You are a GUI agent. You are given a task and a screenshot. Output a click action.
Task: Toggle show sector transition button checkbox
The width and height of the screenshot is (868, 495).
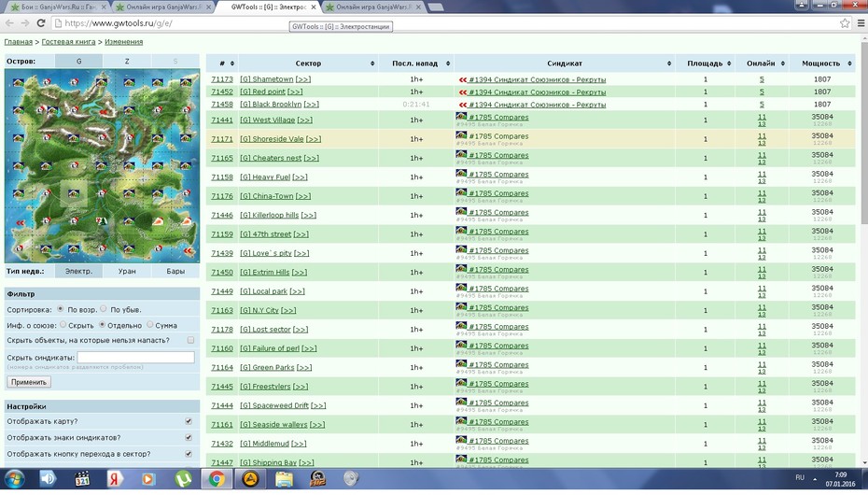point(189,454)
